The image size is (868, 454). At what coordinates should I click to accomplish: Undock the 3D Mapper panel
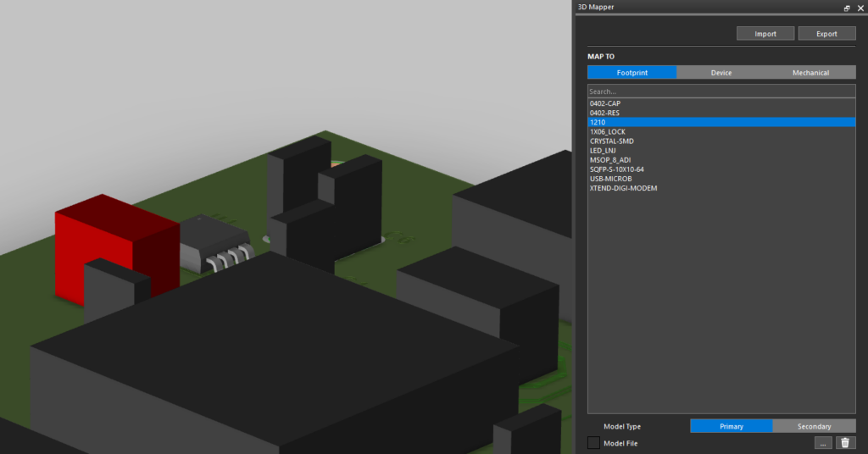pyautogui.click(x=847, y=8)
